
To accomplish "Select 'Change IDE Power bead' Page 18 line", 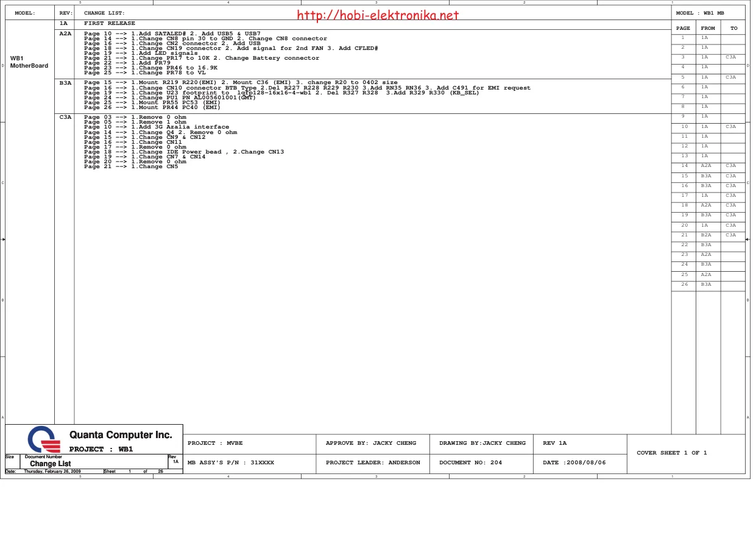I will pyautogui.click(x=184, y=152).
